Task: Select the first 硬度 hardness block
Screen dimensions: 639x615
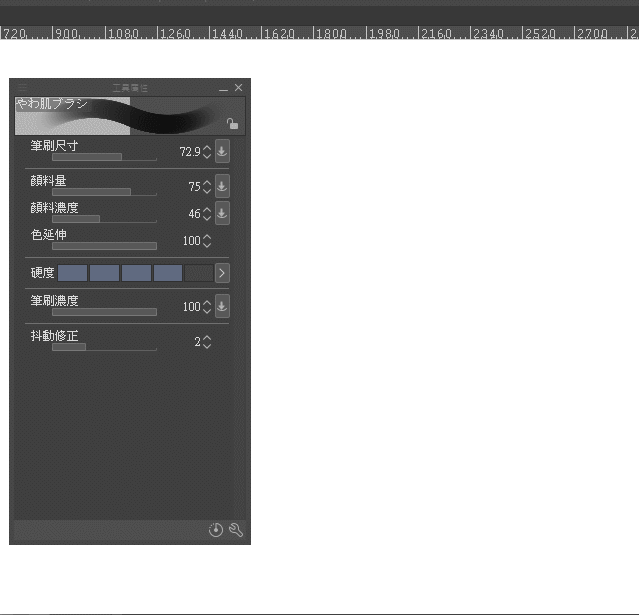Action: click(x=73, y=273)
